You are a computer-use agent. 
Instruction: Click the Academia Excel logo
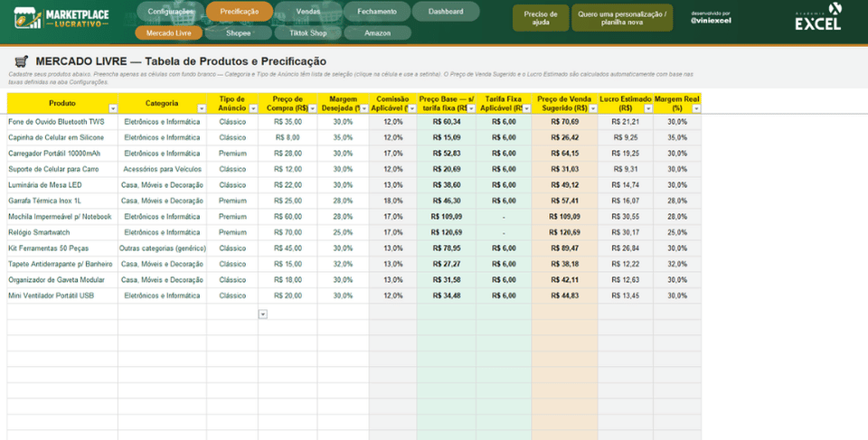pos(819,16)
